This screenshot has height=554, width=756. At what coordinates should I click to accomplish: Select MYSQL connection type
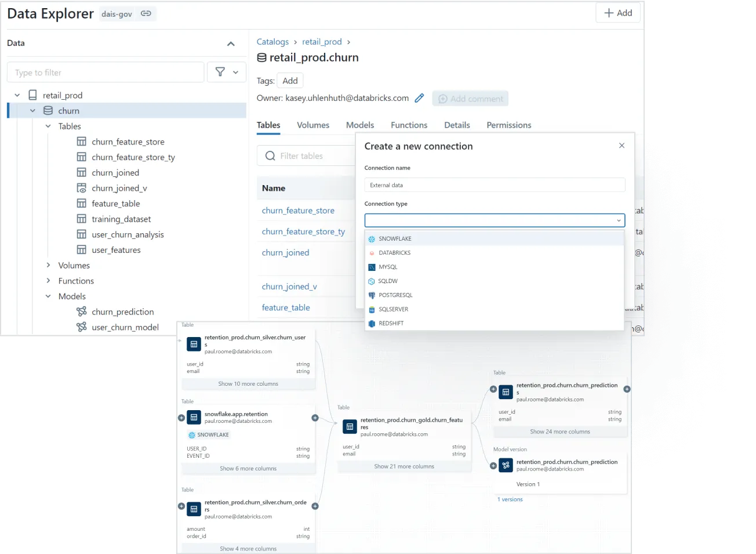coord(495,267)
